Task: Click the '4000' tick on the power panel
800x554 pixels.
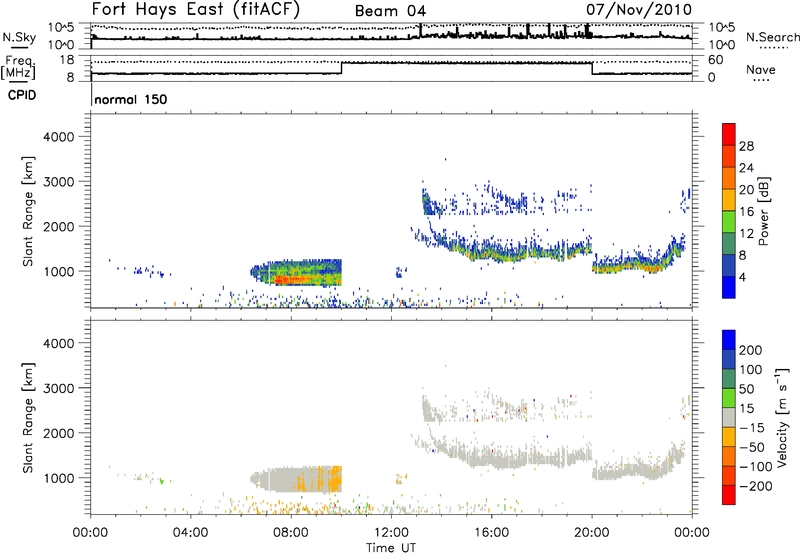Action: click(x=58, y=137)
